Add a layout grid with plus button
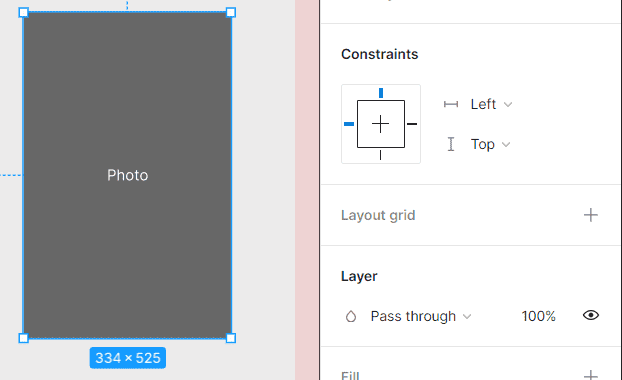The image size is (622, 380). pos(591,215)
